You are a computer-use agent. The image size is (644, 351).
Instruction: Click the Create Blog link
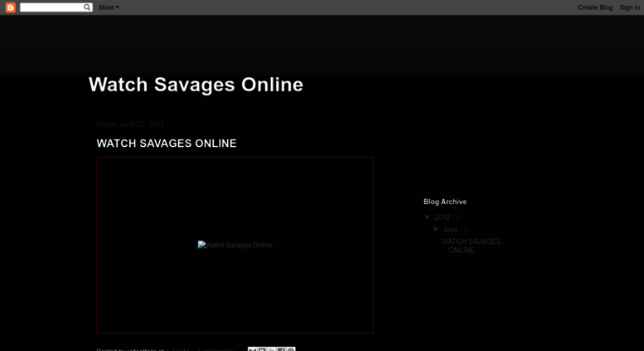pyautogui.click(x=595, y=7)
